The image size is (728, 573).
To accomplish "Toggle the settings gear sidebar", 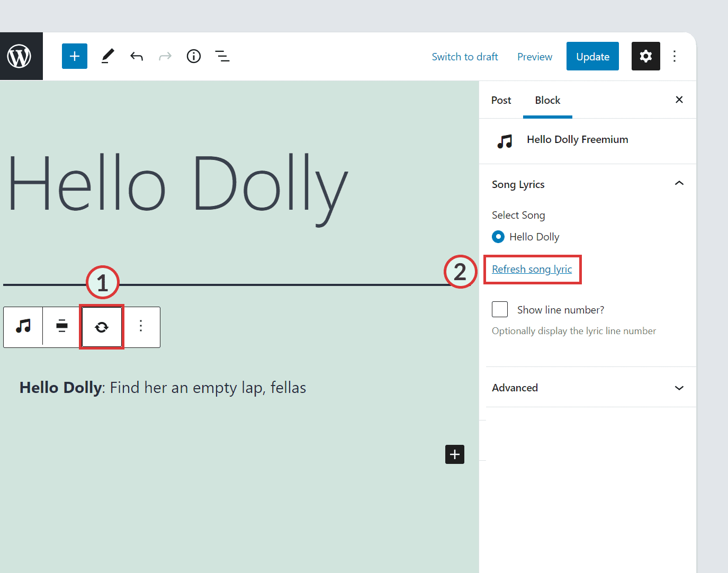I will point(646,56).
